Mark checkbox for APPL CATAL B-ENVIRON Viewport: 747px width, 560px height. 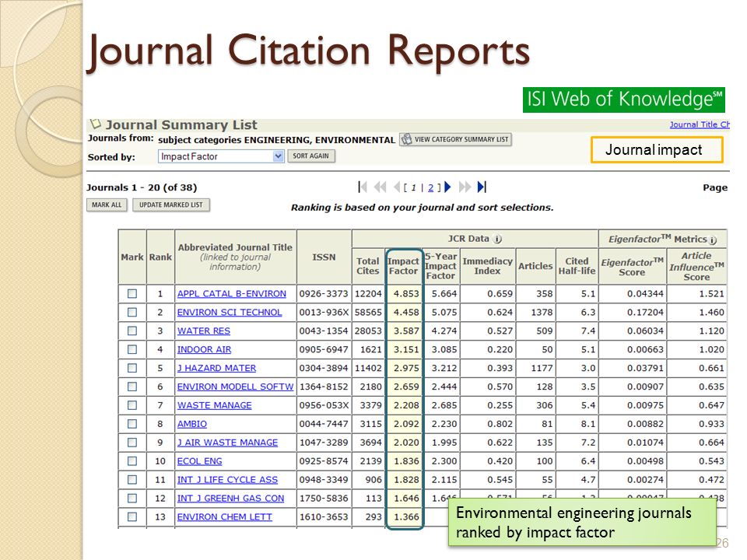tap(132, 294)
